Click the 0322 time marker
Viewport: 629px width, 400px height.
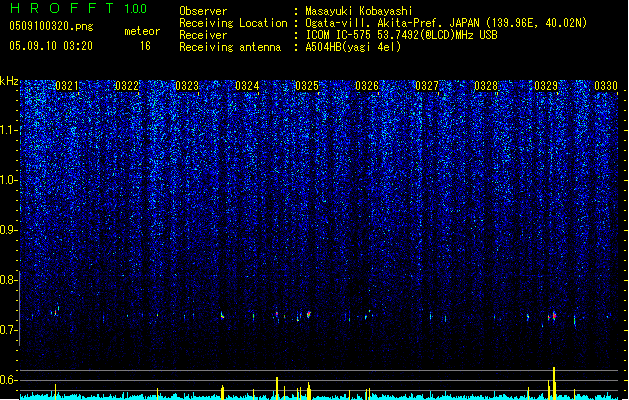tap(127, 86)
